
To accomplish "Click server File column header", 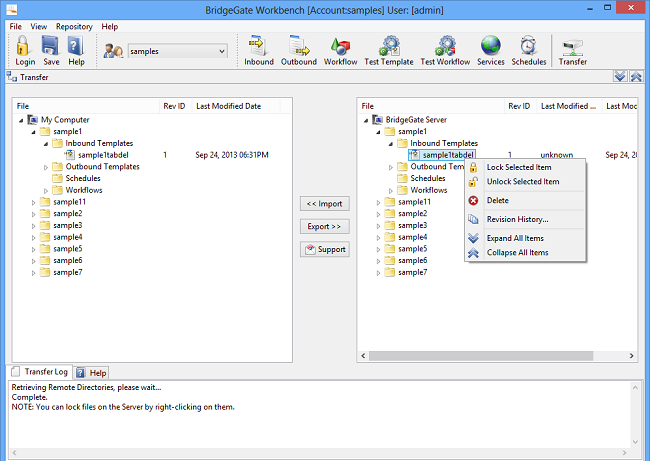I will pyautogui.click(x=430, y=106).
